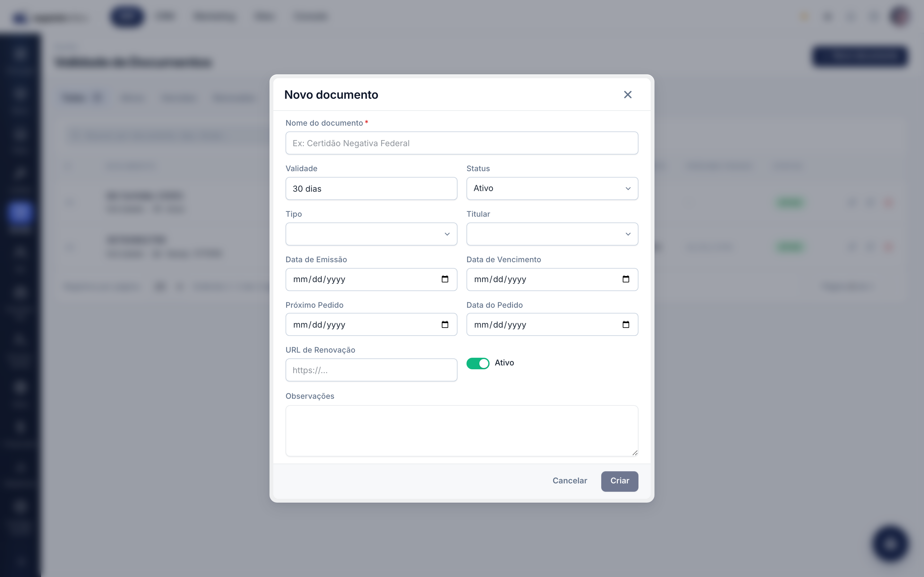
Task: Click the Cancelar button
Action: pos(570,481)
